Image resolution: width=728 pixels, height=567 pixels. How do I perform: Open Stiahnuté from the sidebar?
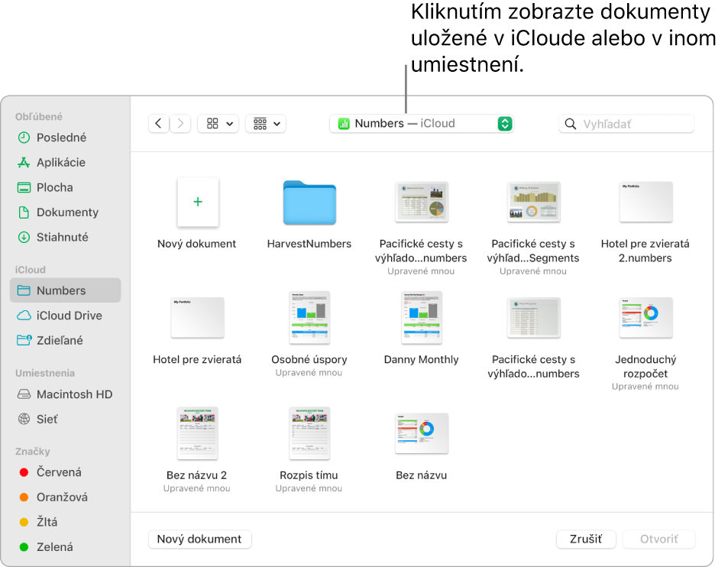[66, 238]
